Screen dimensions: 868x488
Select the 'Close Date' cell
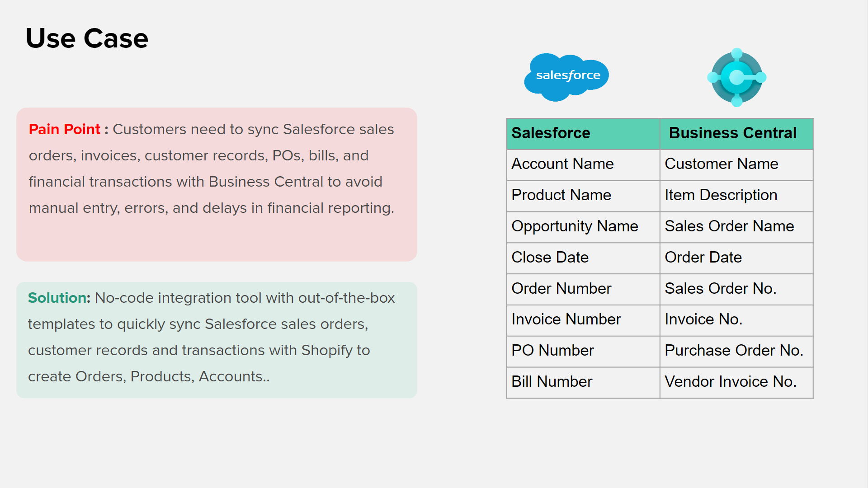(x=583, y=258)
